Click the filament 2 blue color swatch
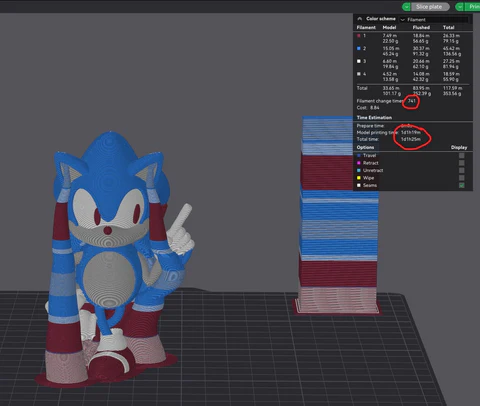 tap(359, 48)
